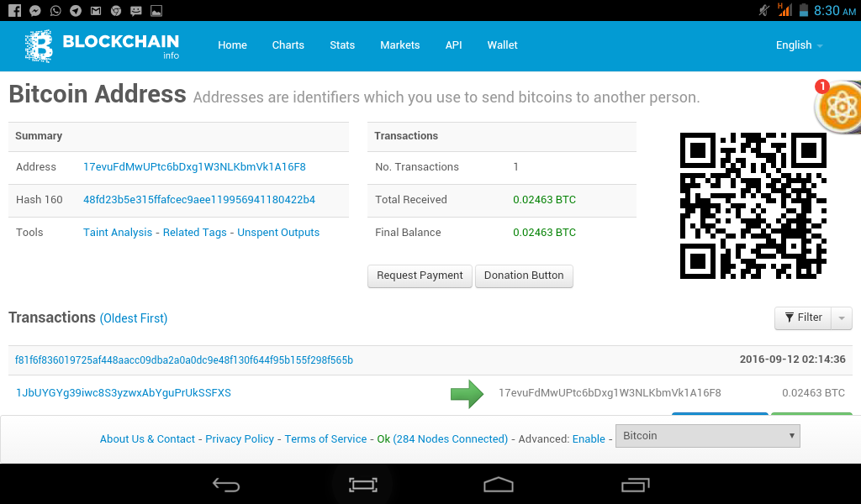Select the 0.02463 BTC amount in transaction row
The width and height of the screenshot is (861, 504).
(813, 393)
